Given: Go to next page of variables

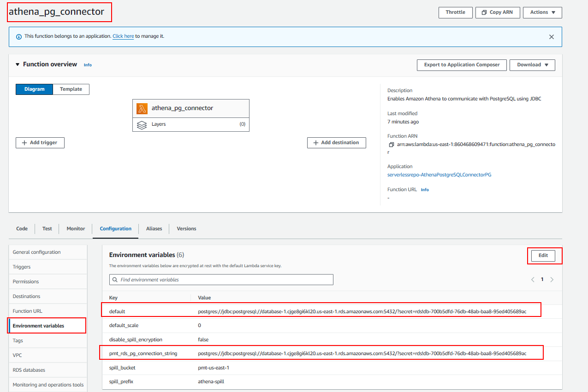Looking at the screenshot, I should [x=552, y=280].
